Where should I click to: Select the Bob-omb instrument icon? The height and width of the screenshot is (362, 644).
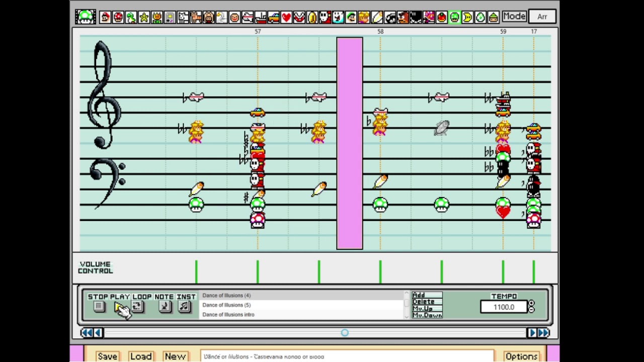(416, 17)
